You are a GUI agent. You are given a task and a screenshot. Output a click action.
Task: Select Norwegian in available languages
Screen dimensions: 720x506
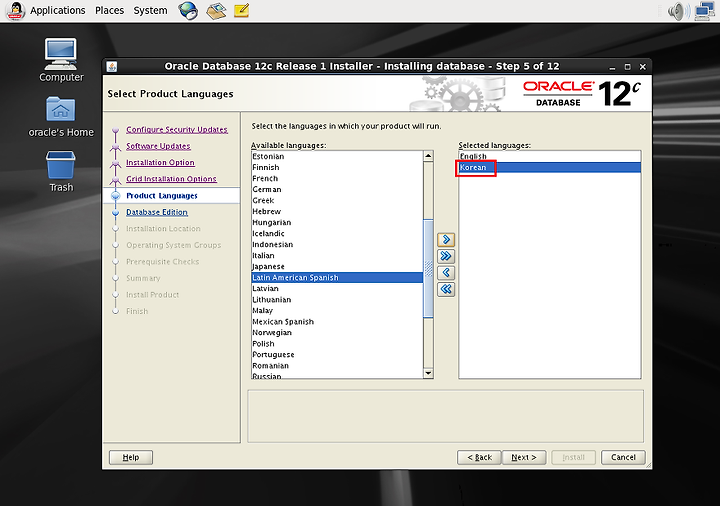[x=337, y=333]
